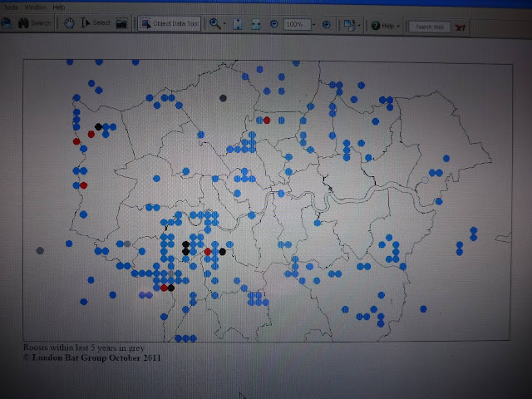Viewport: 532px width, 399px height.
Task: Click the Yahoo search icon
Action: pos(460,27)
